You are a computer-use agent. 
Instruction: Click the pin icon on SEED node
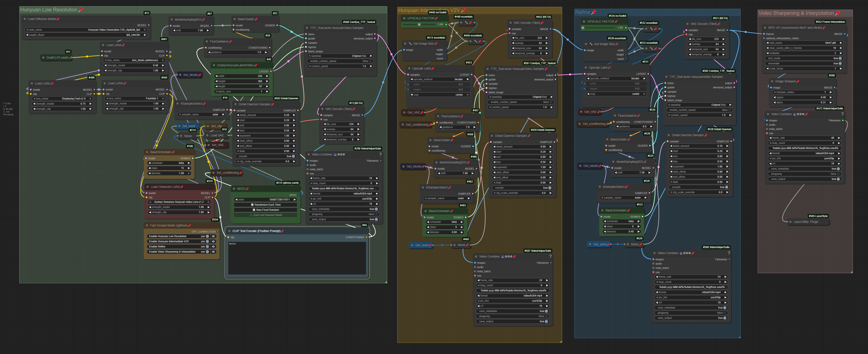click(x=247, y=189)
